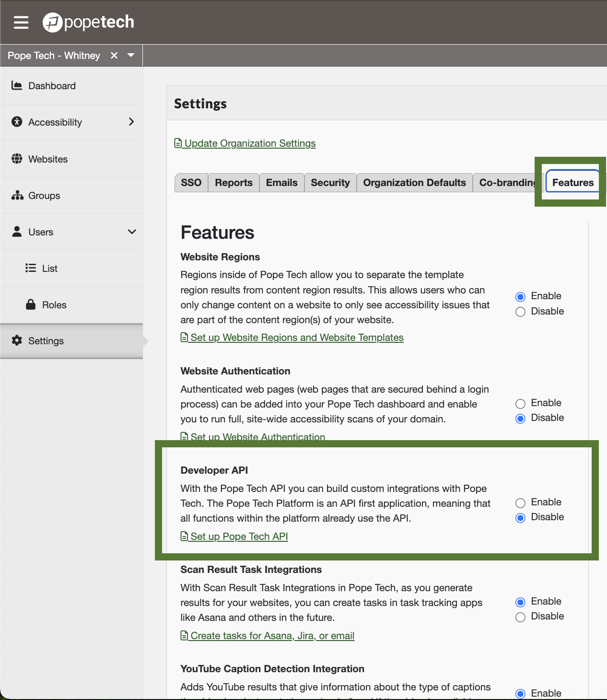Image resolution: width=607 pixels, height=700 pixels.
Task: Click the List bullet icon
Action: (31, 268)
